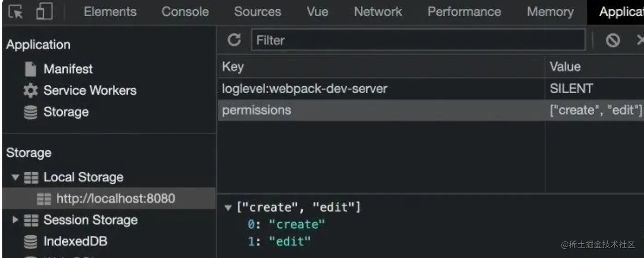This screenshot has height=258, width=644.
Task: Click array entry 0: "create" in preview
Action: coord(286,225)
